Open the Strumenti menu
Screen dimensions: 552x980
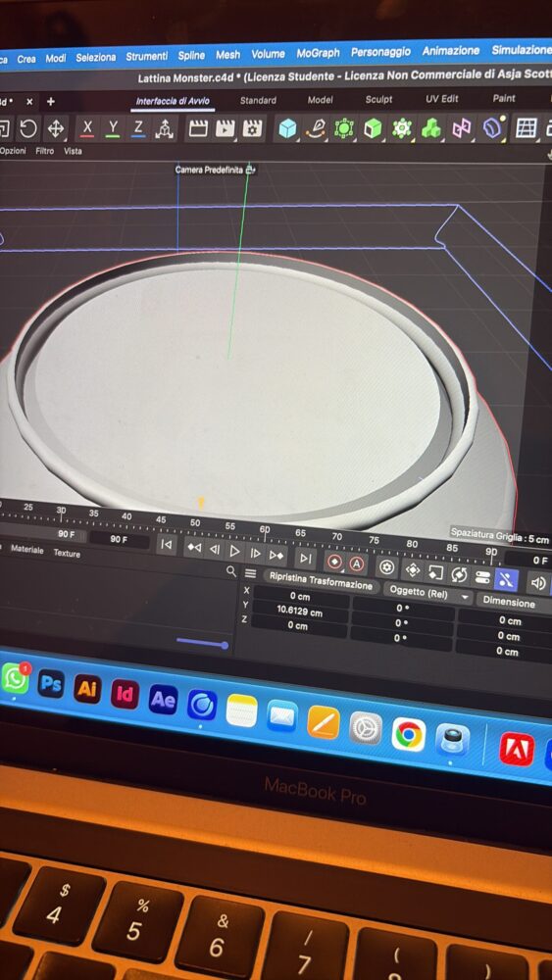(x=147, y=56)
